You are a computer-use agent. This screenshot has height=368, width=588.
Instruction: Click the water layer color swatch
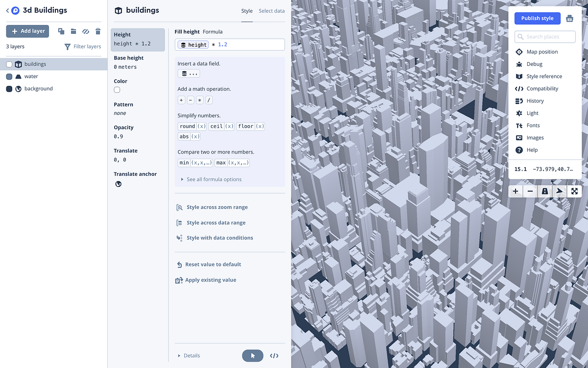(9, 77)
